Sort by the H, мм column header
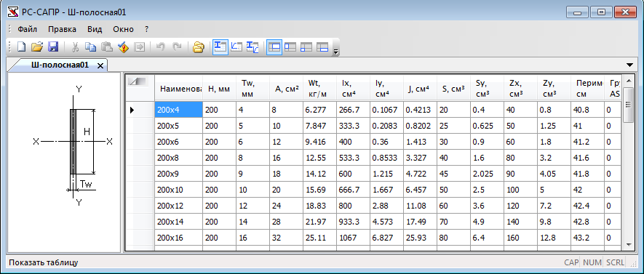The width and height of the screenshot is (644, 274). click(219, 88)
